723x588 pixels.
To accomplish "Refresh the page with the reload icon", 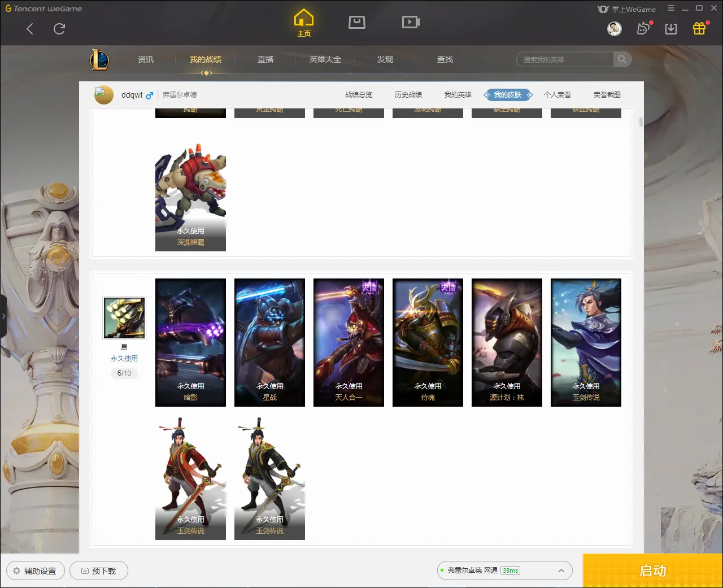I will coord(59,29).
